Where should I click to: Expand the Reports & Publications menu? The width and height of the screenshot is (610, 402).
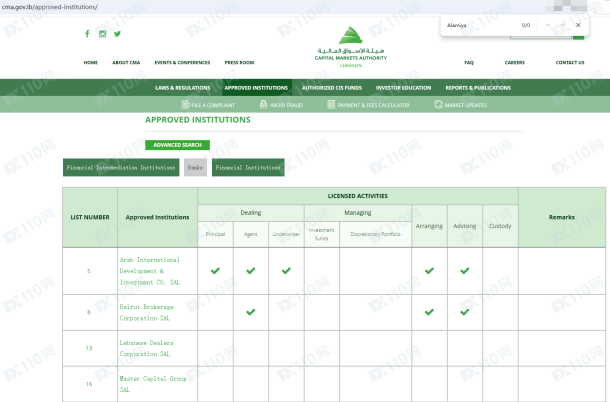[478, 88]
